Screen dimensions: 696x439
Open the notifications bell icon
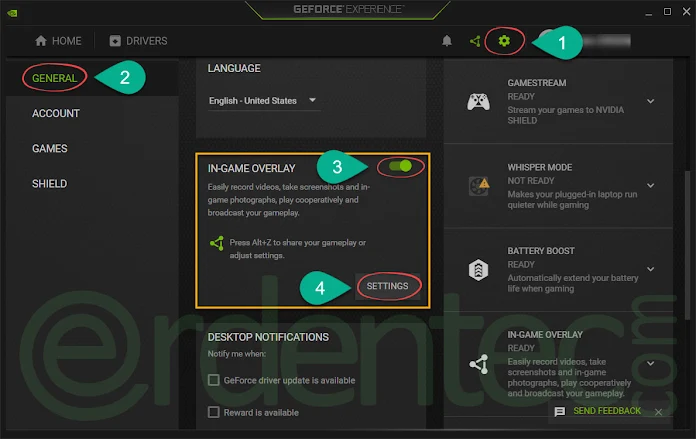click(447, 41)
